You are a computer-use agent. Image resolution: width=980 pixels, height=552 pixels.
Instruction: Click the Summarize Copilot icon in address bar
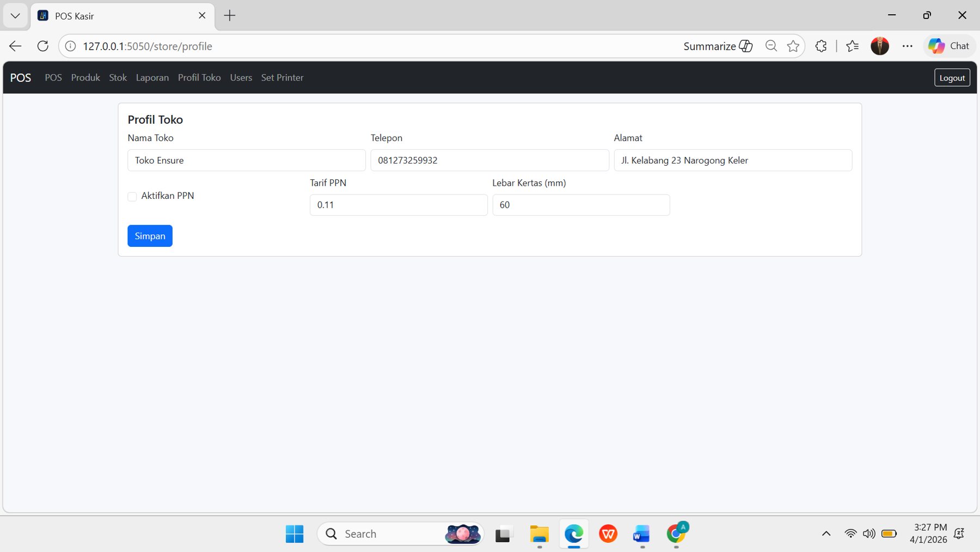pyautogui.click(x=745, y=46)
